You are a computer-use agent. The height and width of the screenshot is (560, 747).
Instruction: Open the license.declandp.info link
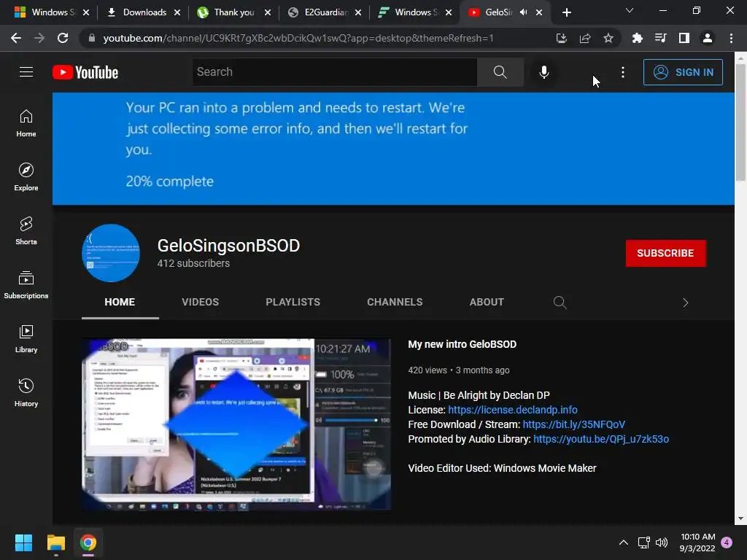513,410
